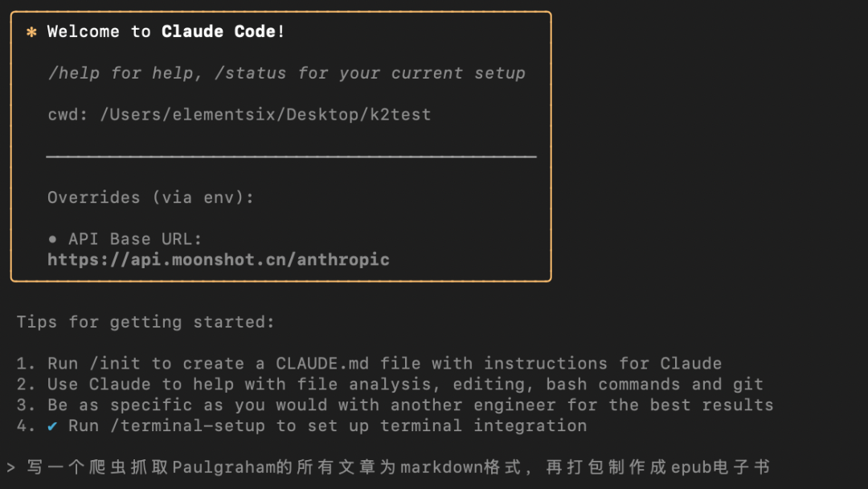Select the cwd path /Users/elementsix/Desktop/k2test

[265, 115]
